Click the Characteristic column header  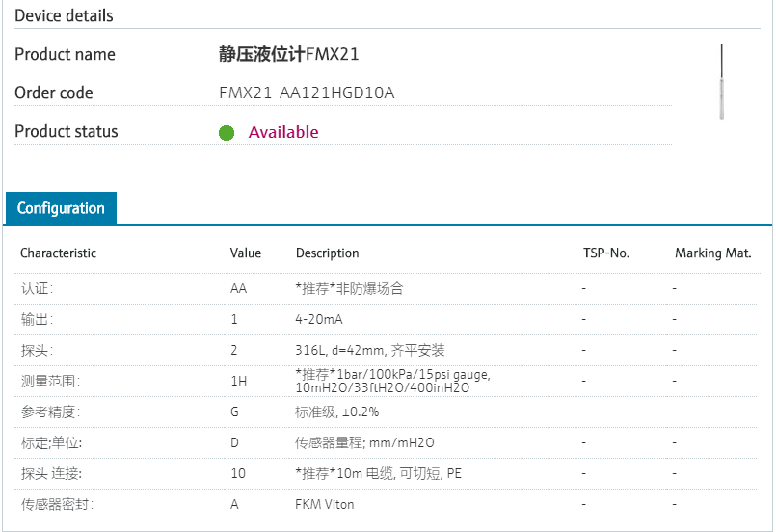coord(59,253)
